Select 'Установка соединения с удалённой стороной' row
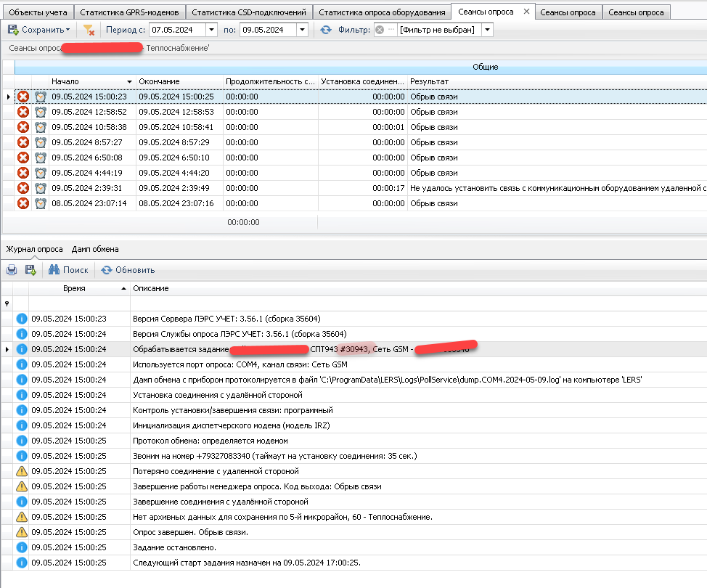707x588 pixels. [x=354, y=395]
